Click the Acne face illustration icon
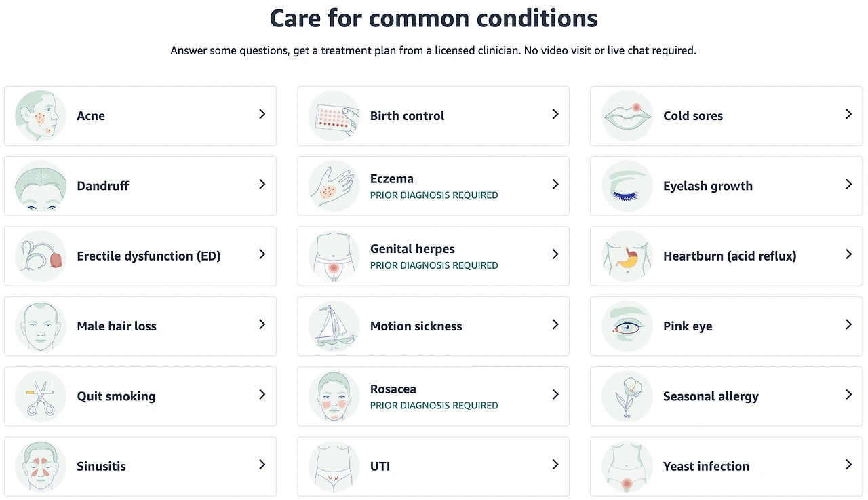The height and width of the screenshot is (500, 868). point(41,116)
